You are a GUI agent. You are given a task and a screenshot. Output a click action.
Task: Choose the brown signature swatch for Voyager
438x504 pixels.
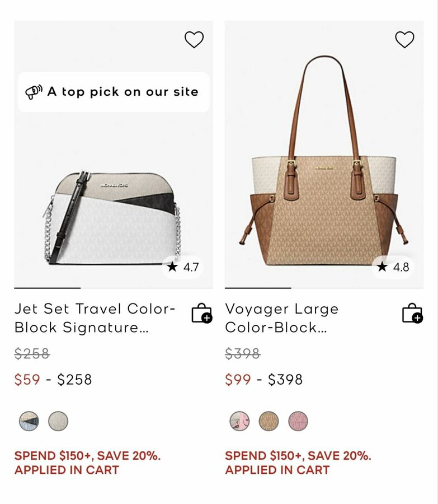click(x=269, y=421)
